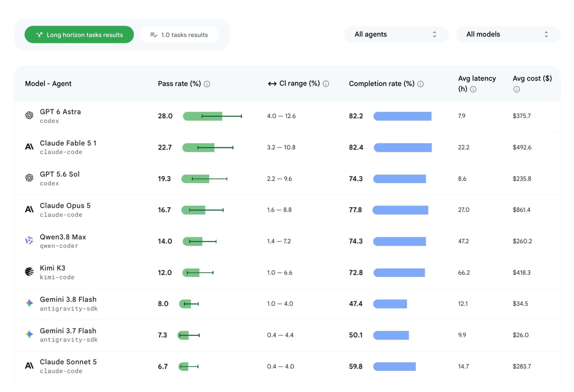
Task: Click the 4.0 — 12.6 CI range cell
Action: pos(281,116)
